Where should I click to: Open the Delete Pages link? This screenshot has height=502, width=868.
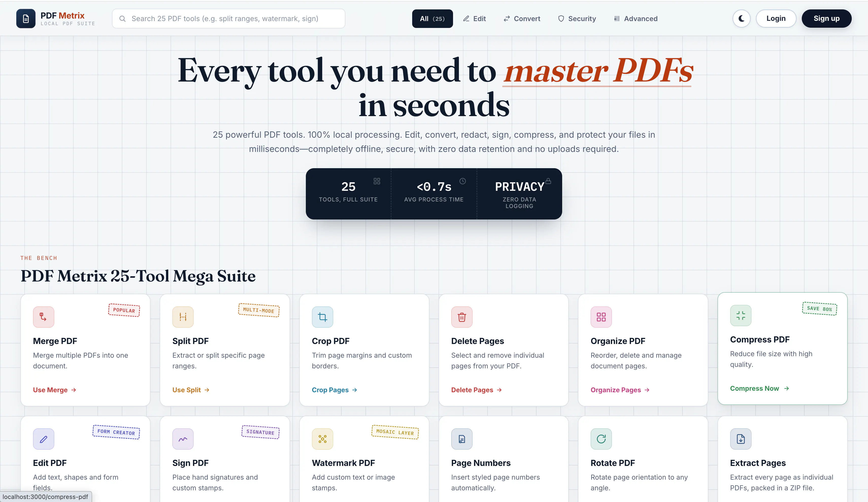476,390
